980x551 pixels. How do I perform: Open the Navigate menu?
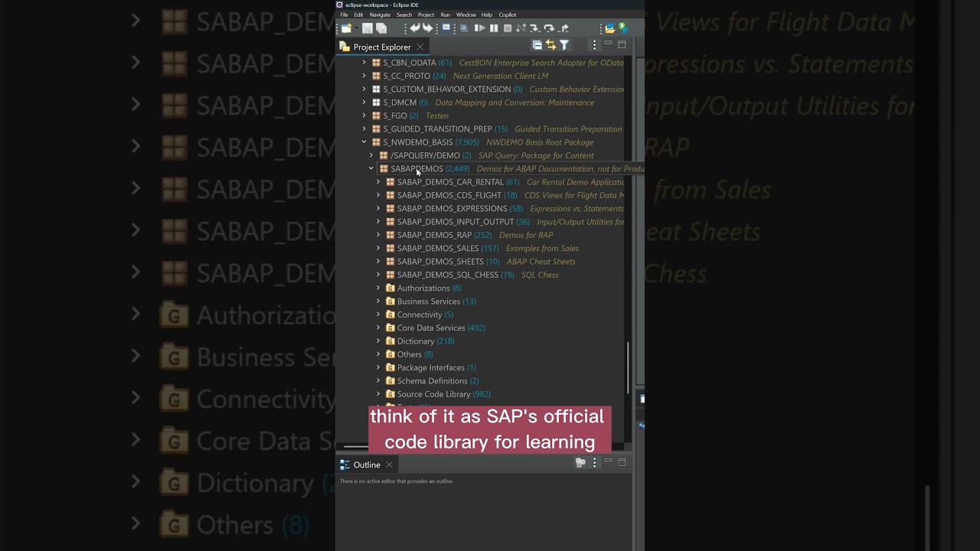click(x=380, y=15)
